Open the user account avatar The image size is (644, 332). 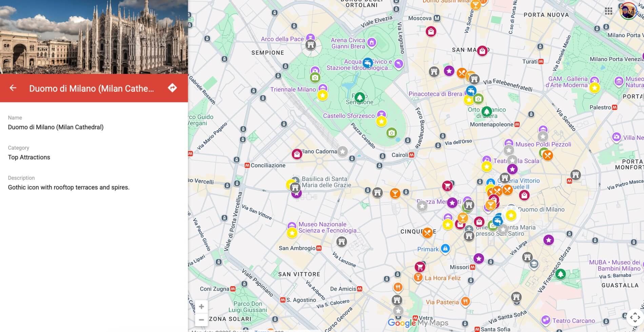click(x=628, y=11)
